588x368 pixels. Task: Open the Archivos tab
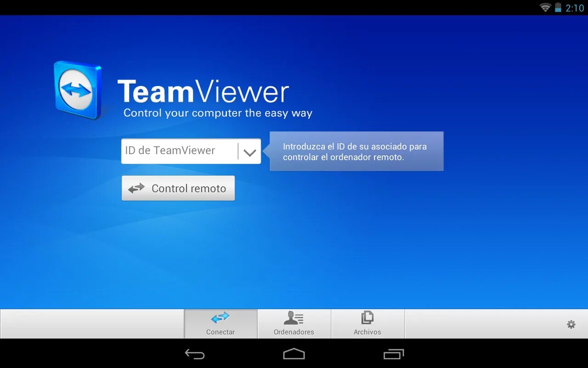click(x=367, y=324)
